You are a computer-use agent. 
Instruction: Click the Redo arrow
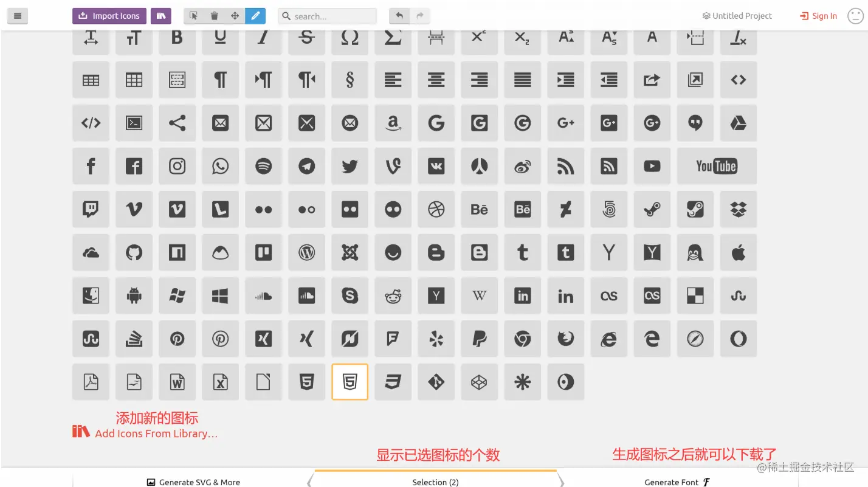[x=419, y=16]
